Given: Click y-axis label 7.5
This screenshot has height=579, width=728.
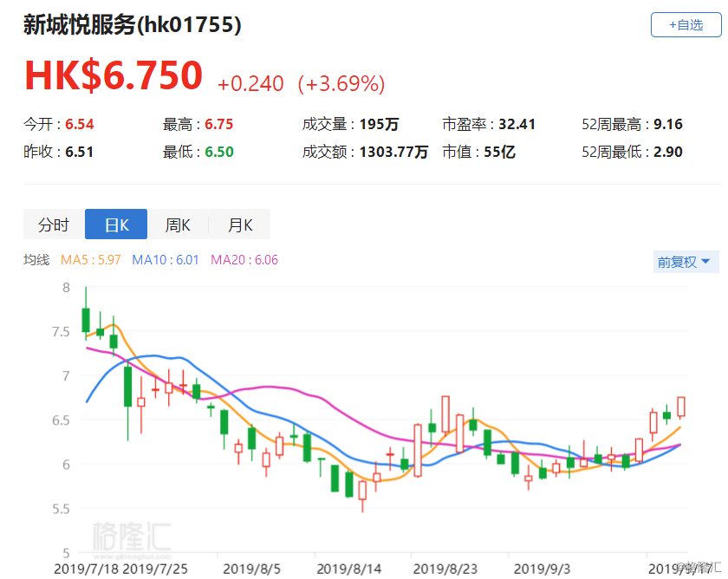Looking at the screenshot, I should pyautogui.click(x=61, y=331).
